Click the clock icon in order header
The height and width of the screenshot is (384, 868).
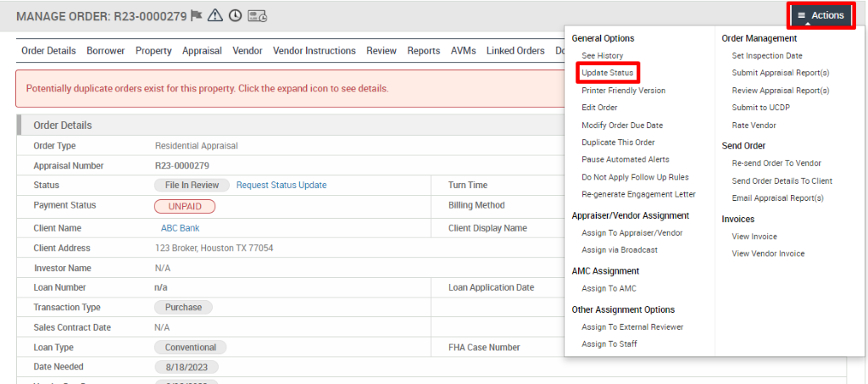[x=236, y=16]
